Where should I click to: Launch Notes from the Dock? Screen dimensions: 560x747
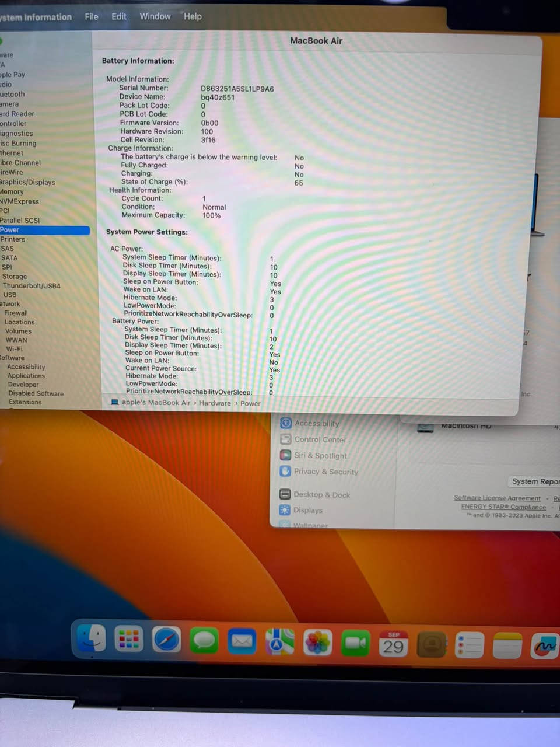[x=508, y=645]
